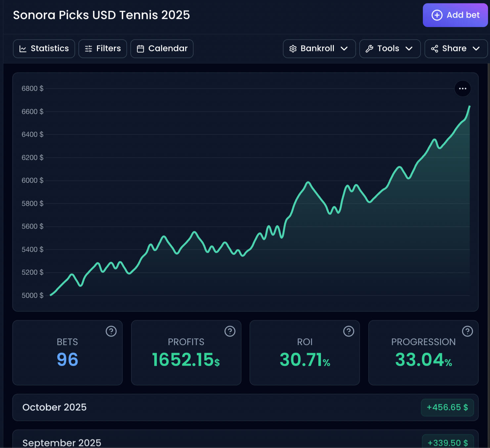The image size is (490, 448).
Task: Open the Filters panel
Action: tap(103, 49)
